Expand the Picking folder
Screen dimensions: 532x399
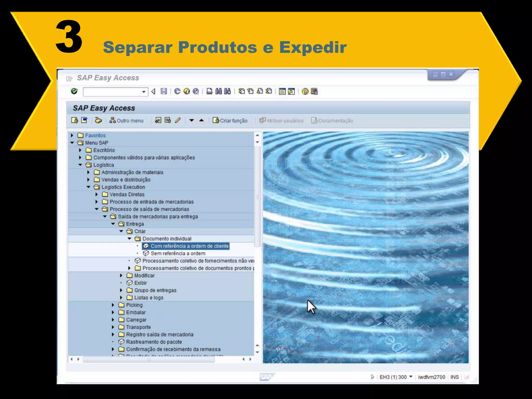[x=113, y=305]
